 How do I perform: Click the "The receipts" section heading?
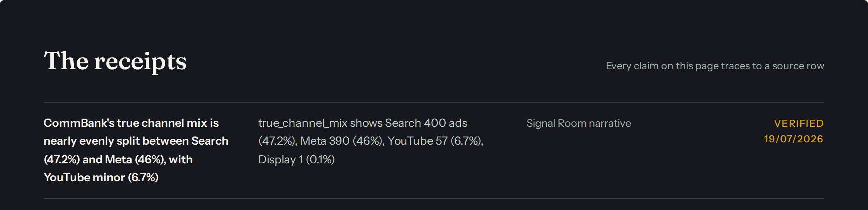pos(115,61)
